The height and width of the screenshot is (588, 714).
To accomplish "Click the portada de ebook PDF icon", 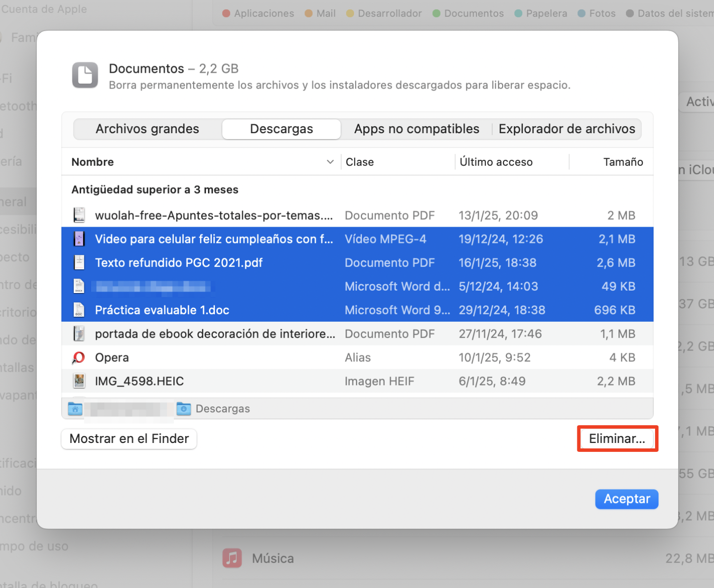I will [79, 334].
